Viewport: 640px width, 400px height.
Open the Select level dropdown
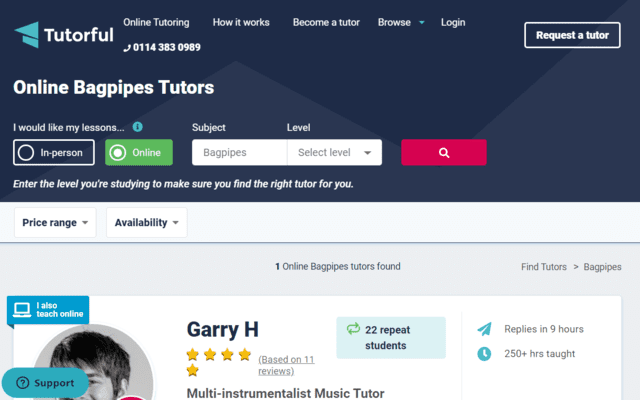[x=334, y=152]
